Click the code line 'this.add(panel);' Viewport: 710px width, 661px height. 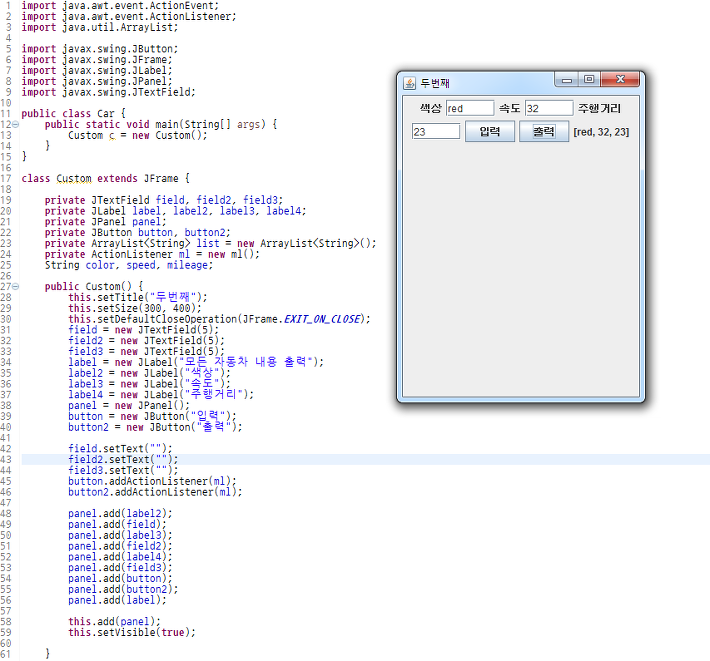[x=114, y=621]
